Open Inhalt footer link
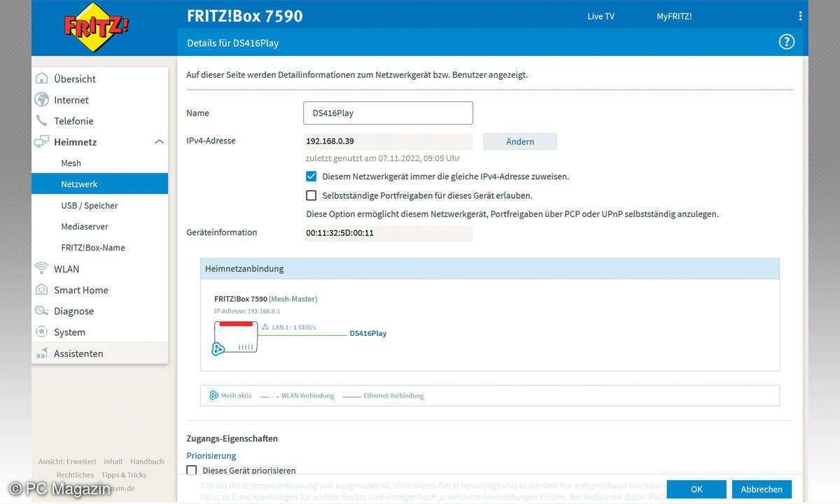 tap(113, 461)
